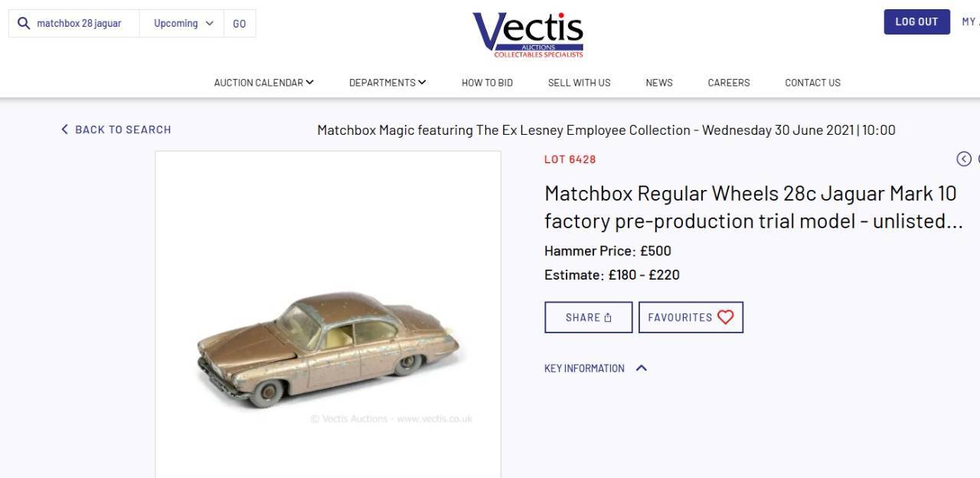This screenshot has width=980, height=478.
Task: Click the GO search button
Action: (x=240, y=23)
